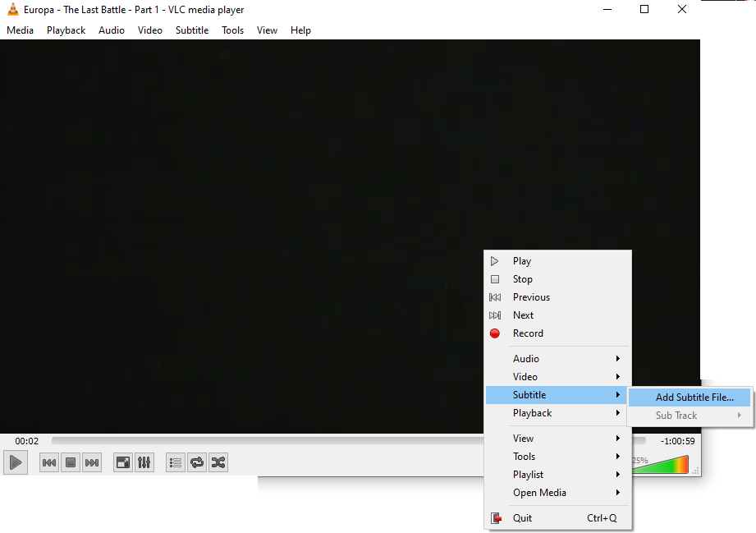Choose Quit from the context menu
Viewport: 756px width, 533px height.
522,518
